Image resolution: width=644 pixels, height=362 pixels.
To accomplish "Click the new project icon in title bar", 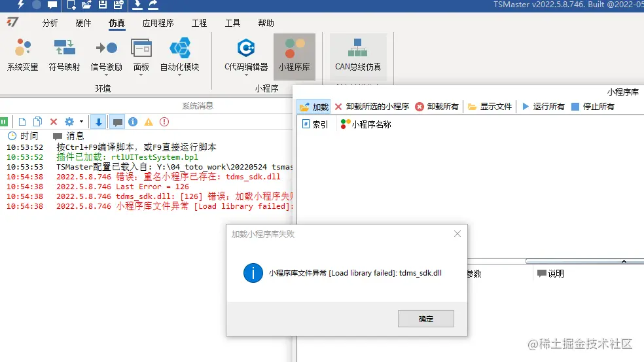I will 71,5.
